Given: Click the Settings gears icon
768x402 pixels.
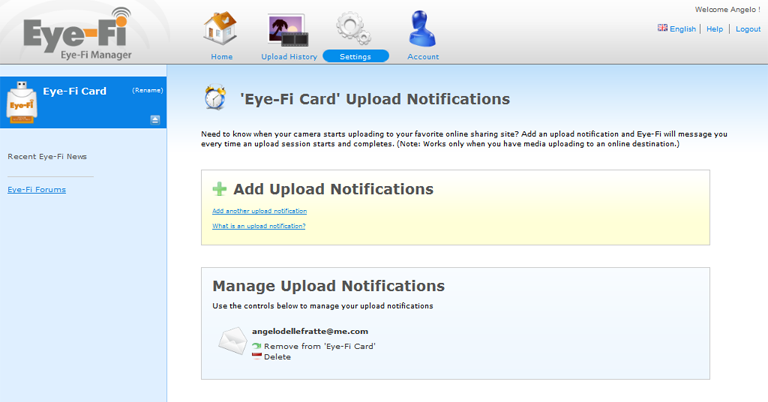Looking at the screenshot, I should click(x=353, y=28).
